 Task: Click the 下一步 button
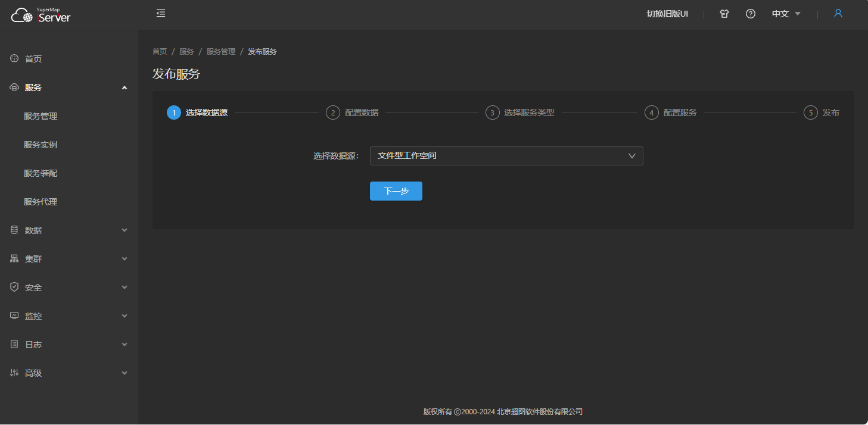(x=396, y=191)
